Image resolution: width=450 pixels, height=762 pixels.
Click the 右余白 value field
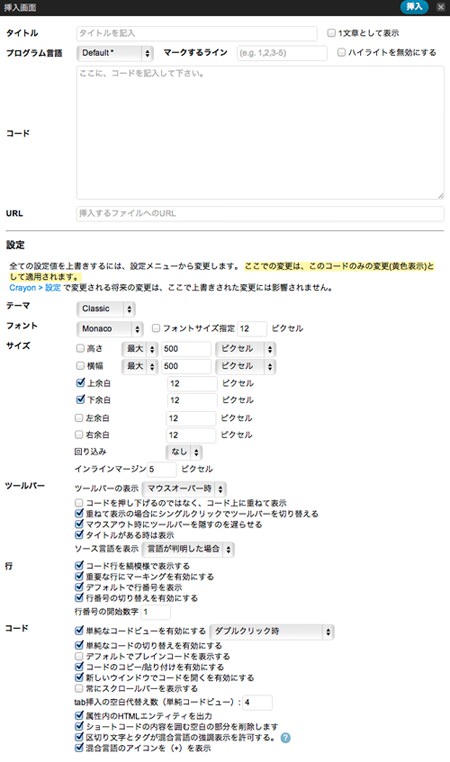click(191, 435)
